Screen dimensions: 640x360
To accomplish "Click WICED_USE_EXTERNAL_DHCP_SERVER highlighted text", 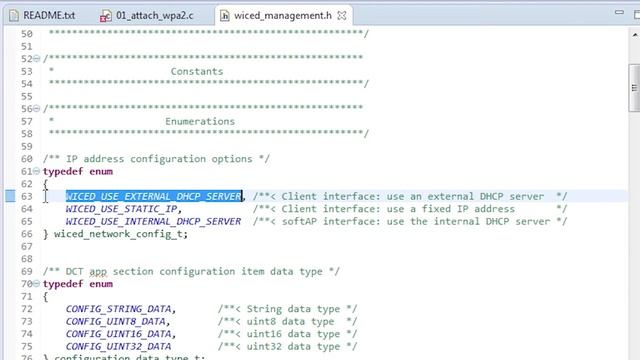I will pos(154,196).
